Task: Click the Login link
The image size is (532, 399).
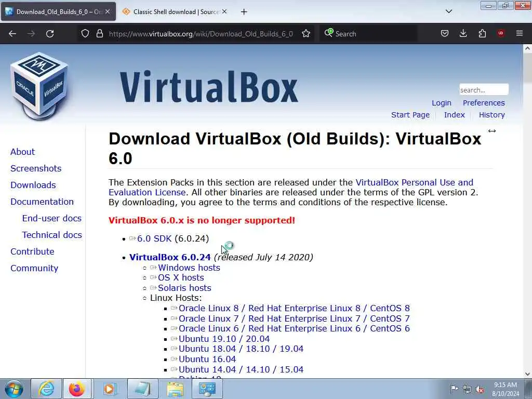Action: coord(442,103)
